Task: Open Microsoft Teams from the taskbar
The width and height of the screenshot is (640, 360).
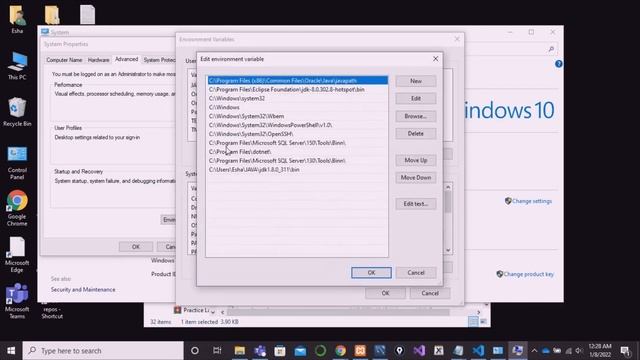Action: 260,351
